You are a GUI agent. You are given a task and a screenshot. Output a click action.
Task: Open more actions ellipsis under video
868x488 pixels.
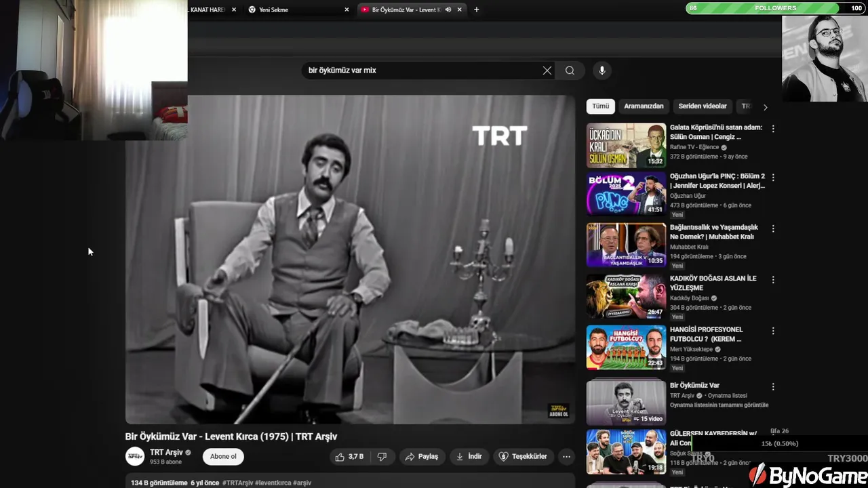[x=566, y=457]
